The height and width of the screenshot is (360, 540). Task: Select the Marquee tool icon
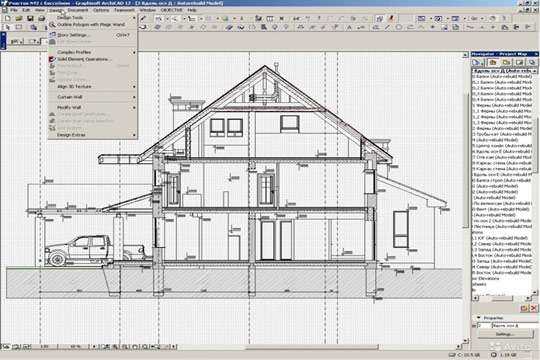19,27
